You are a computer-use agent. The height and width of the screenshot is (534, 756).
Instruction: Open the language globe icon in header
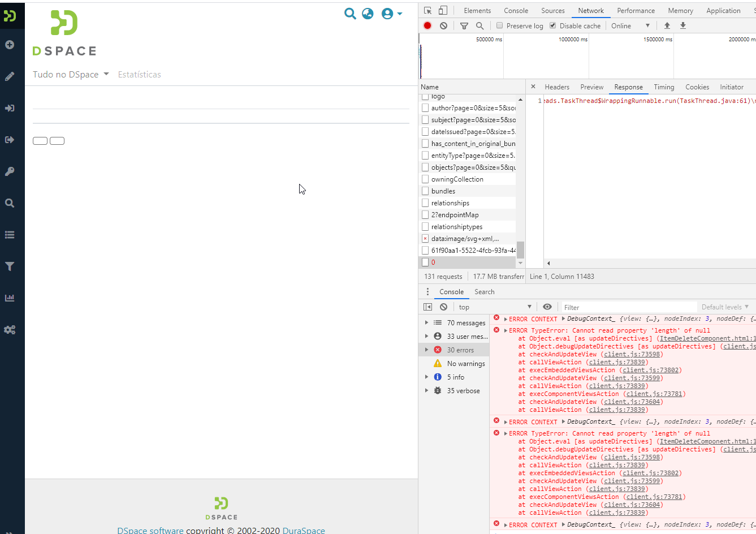[x=367, y=14]
